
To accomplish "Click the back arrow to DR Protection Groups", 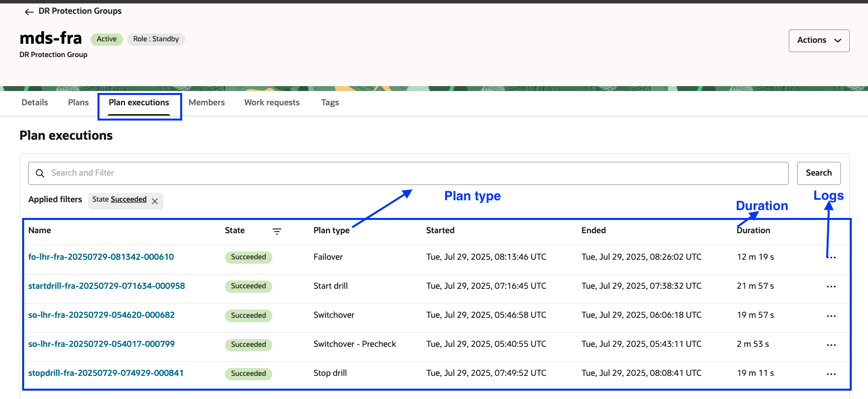I will pos(29,12).
